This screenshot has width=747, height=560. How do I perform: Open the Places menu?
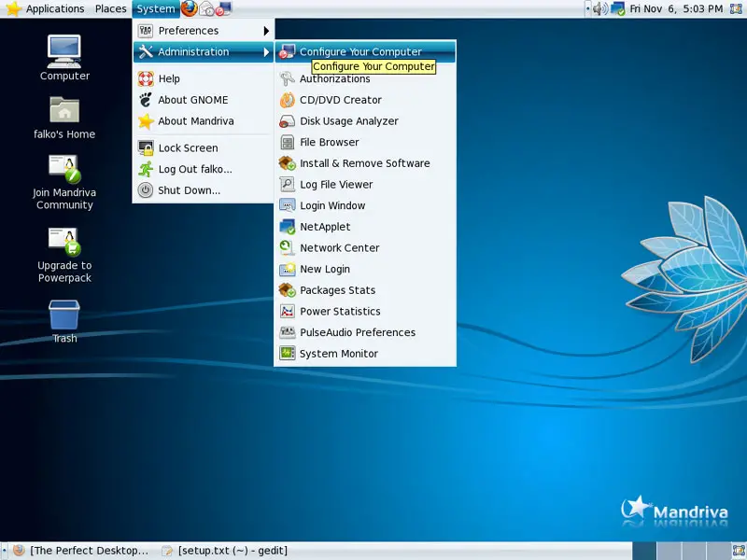click(110, 8)
